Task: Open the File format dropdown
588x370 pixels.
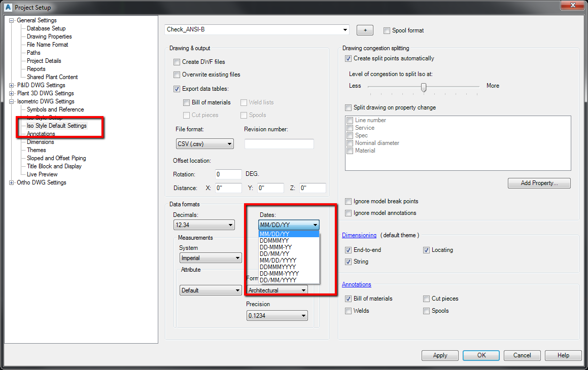Action: (x=204, y=143)
